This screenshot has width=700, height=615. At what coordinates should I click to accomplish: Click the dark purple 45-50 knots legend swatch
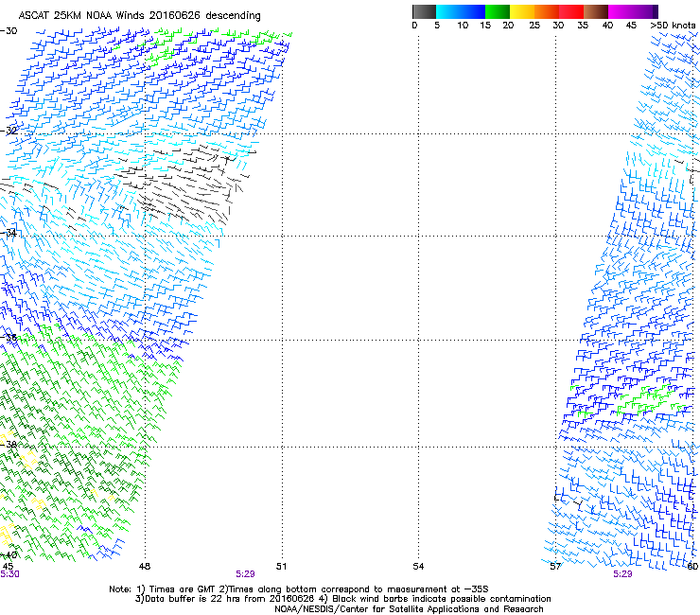[645, 11]
